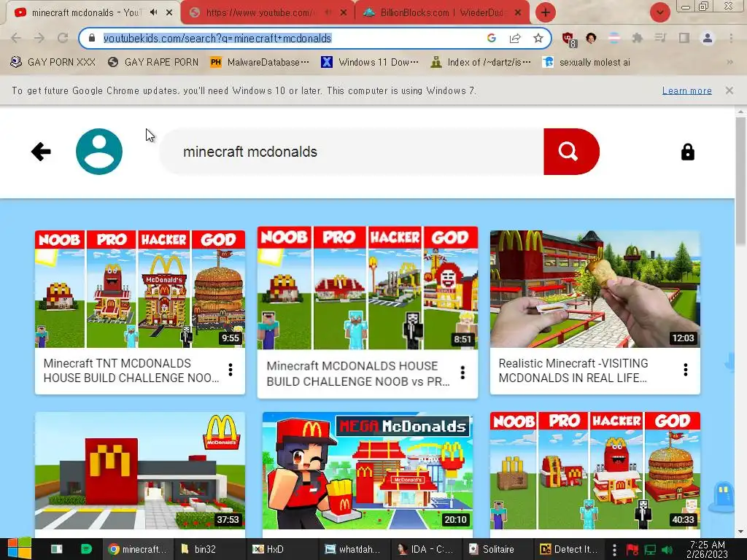Click the YouTube Kids back arrow
The width and height of the screenshot is (747, 560).
coord(41,152)
